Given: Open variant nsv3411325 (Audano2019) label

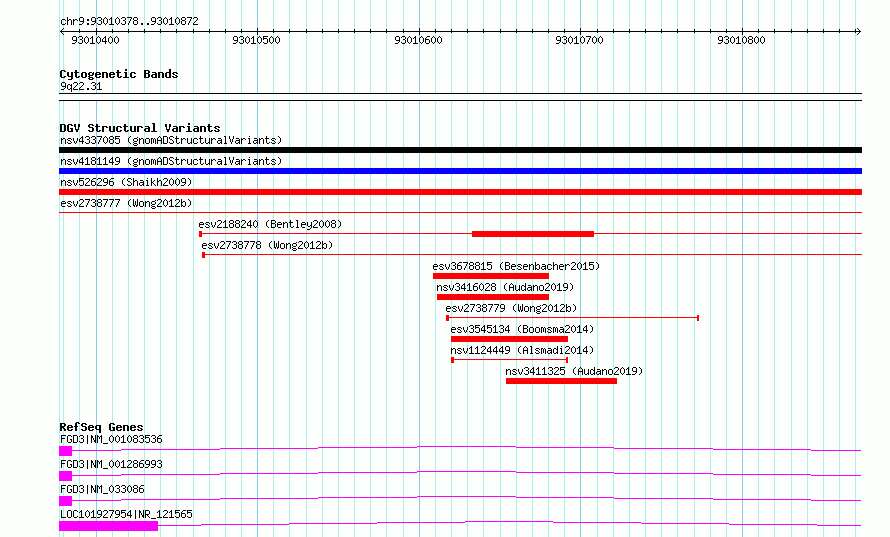Looking at the screenshot, I should pos(574,371).
